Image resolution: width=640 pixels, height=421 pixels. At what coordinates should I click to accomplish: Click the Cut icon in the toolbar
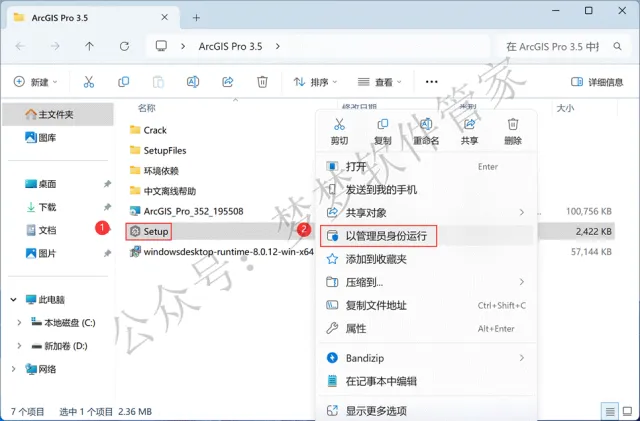click(89, 82)
